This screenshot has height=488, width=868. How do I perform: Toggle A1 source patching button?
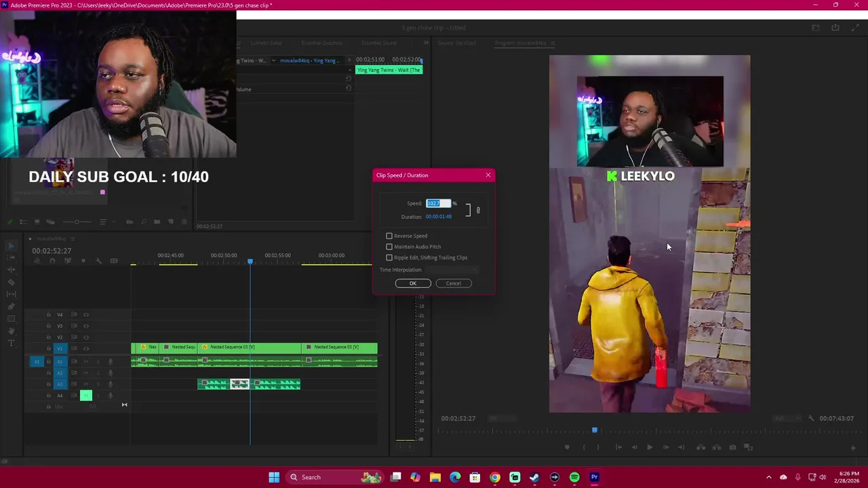[x=37, y=361]
